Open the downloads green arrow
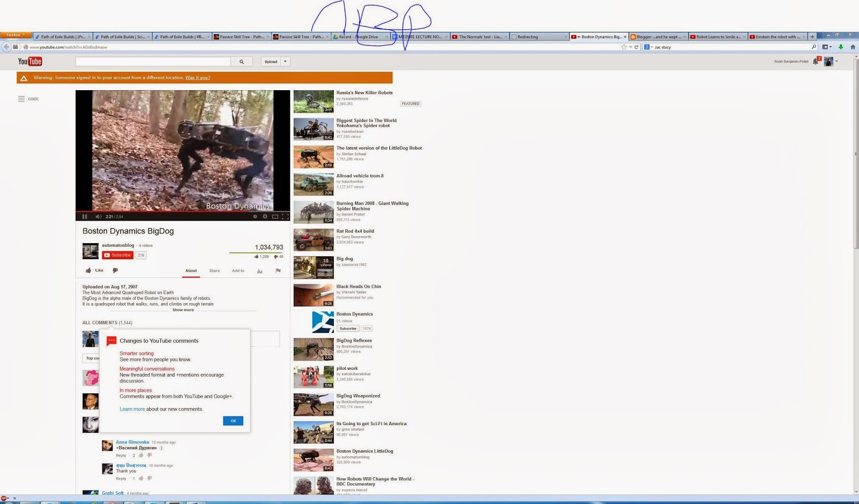The width and height of the screenshot is (859, 504). coord(841,47)
